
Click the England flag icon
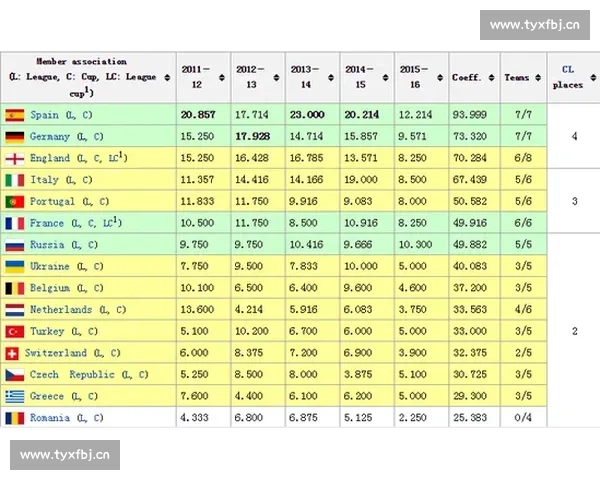pyautogui.click(x=15, y=158)
